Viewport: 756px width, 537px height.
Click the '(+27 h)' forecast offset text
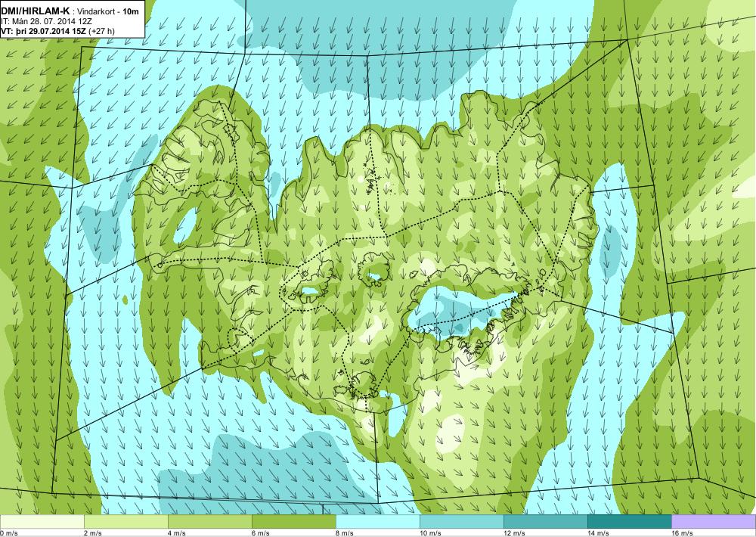point(101,31)
